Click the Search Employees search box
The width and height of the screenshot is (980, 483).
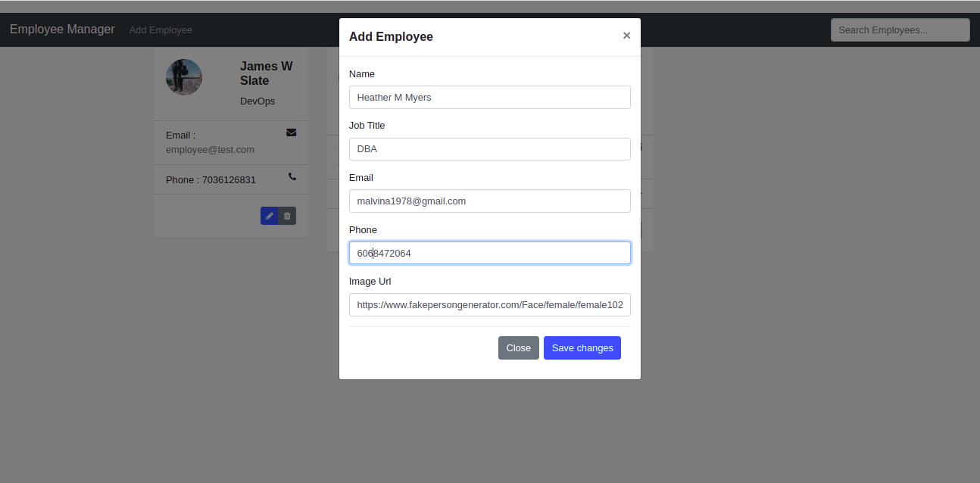pos(900,30)
